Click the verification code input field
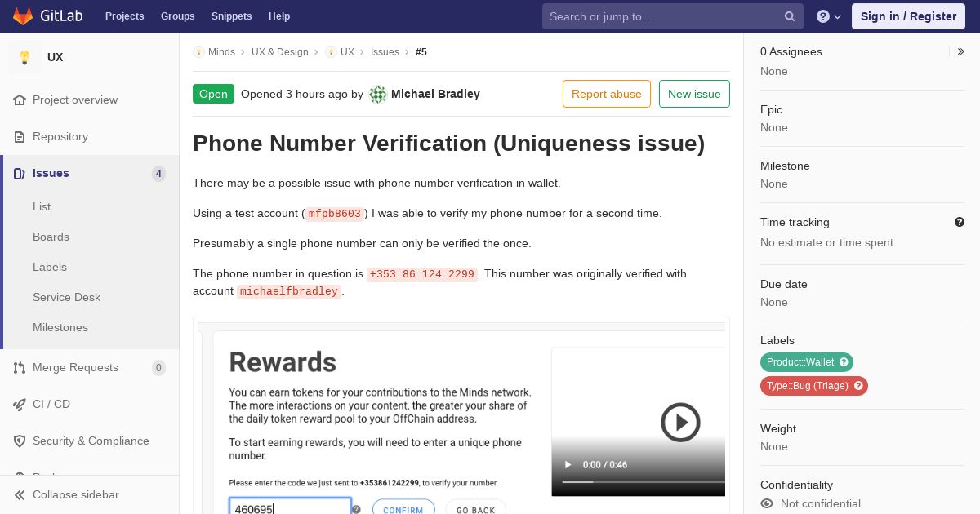This screenshot has height=514, width=980. click(x=290, y=507)
